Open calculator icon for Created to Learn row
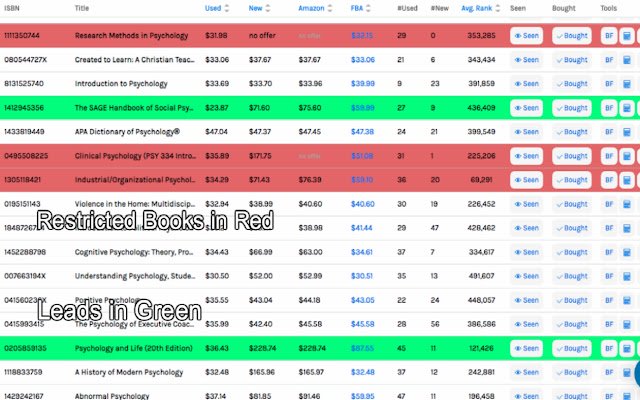This screenshot has height=400, width=640. tap(627, 60)
